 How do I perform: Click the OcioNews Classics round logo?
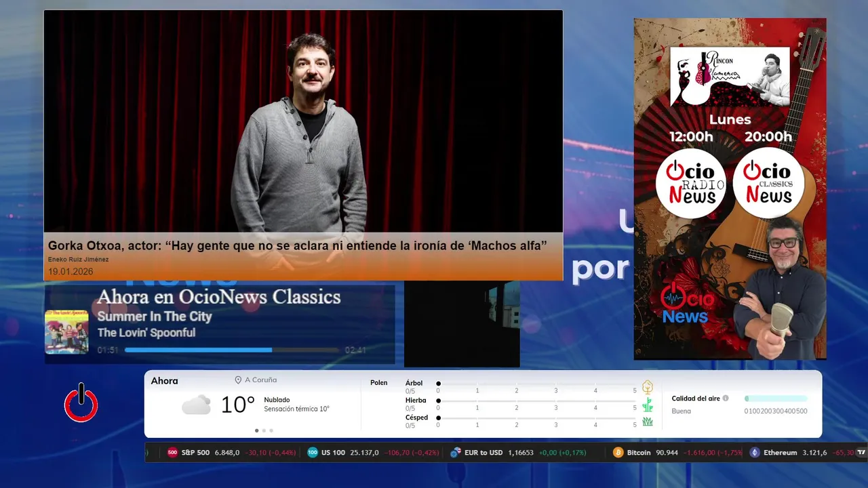768,183
